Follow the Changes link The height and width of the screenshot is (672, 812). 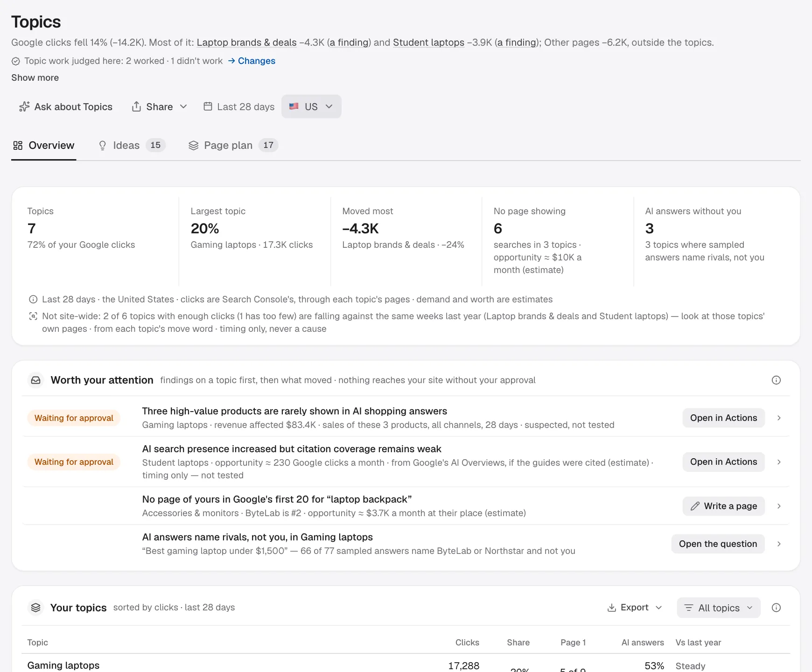click(x=252, y=61)
